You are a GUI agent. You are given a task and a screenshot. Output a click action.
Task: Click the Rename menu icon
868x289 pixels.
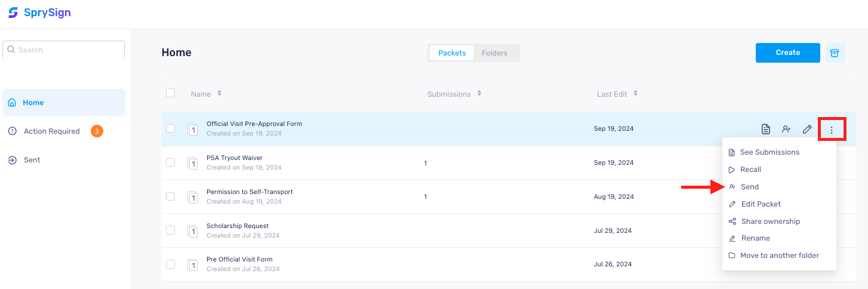coord(732,238)
